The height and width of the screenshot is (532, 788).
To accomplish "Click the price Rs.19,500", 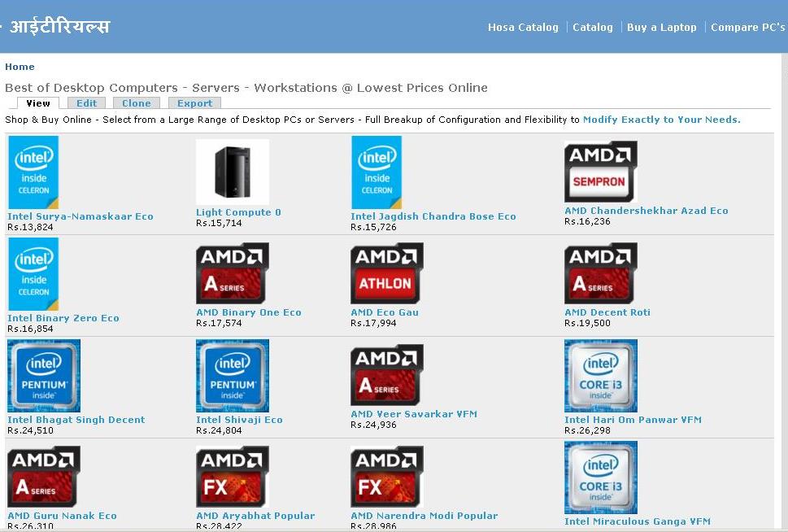I will pyautogui.click(x=587, y=323).
